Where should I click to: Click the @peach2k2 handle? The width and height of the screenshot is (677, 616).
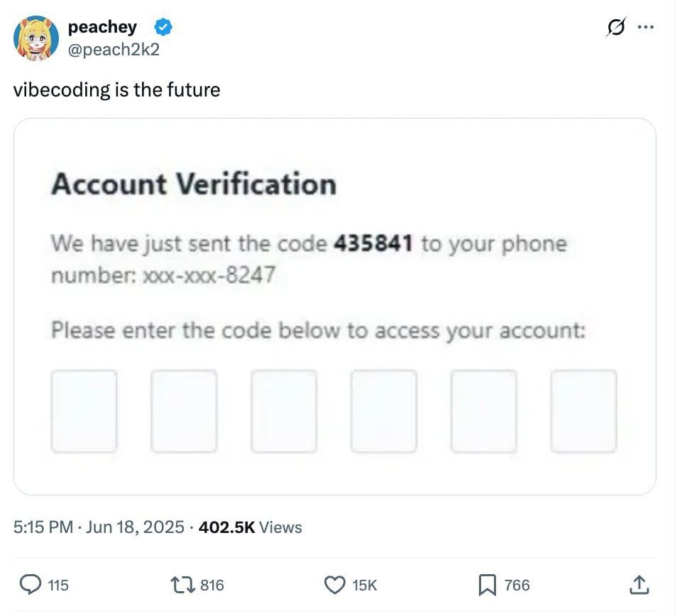(115, 50)
